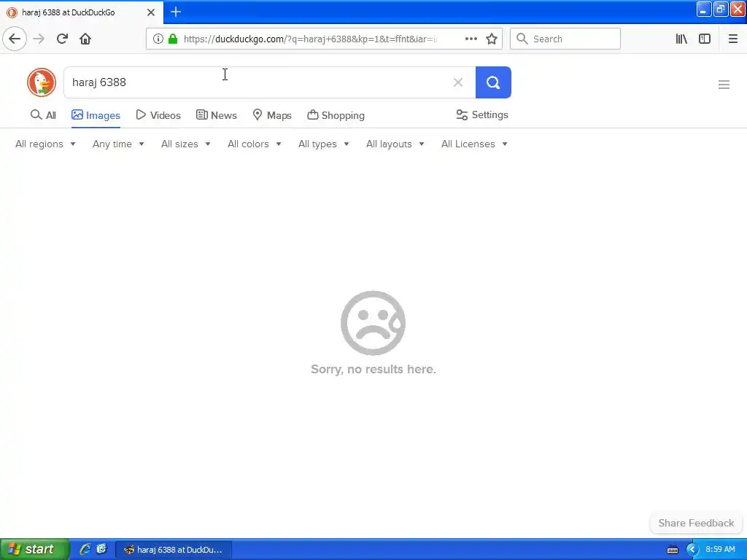
Task: Expand the All layouts filter
Action: [395, 144]
